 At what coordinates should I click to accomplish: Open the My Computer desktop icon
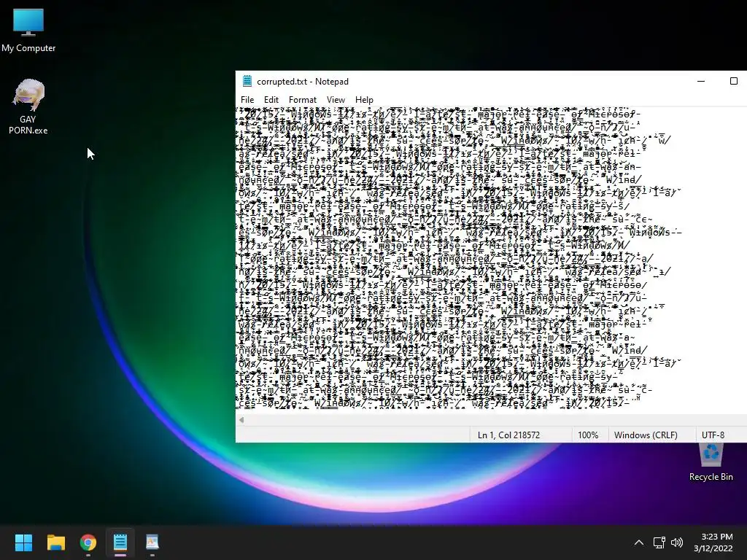[x=28, y=29]
